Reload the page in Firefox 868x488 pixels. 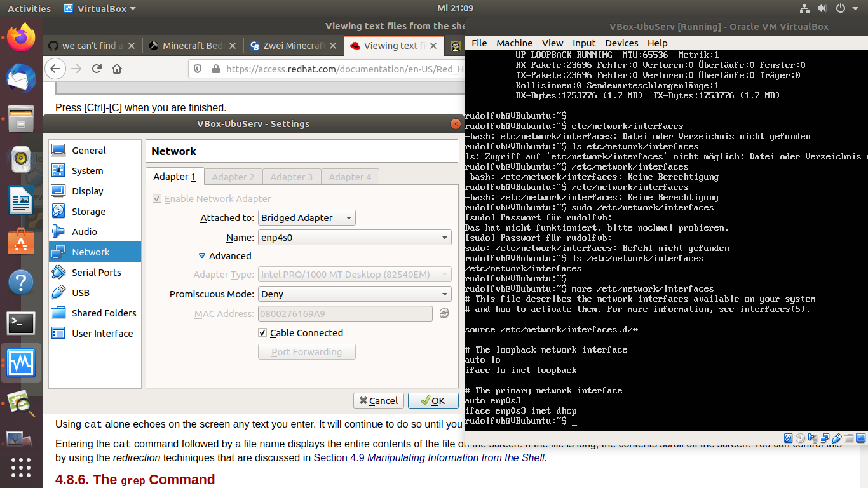97,69
